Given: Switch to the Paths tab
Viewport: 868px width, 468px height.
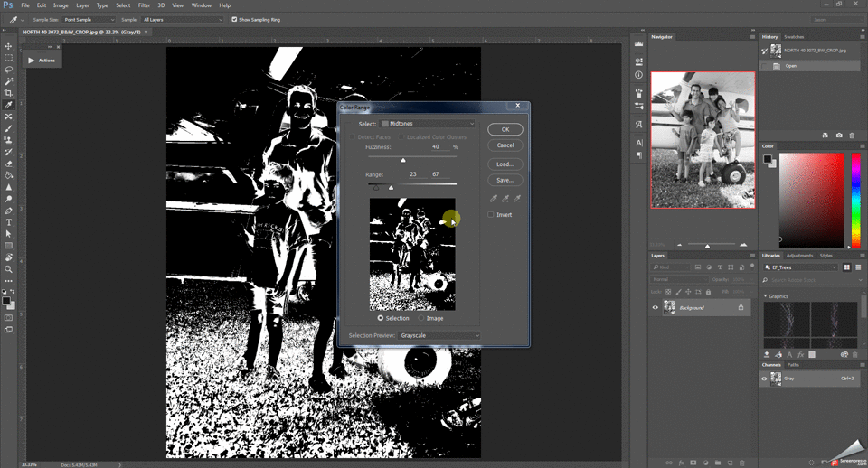Looking at the screenshot, I should [793, 365].
